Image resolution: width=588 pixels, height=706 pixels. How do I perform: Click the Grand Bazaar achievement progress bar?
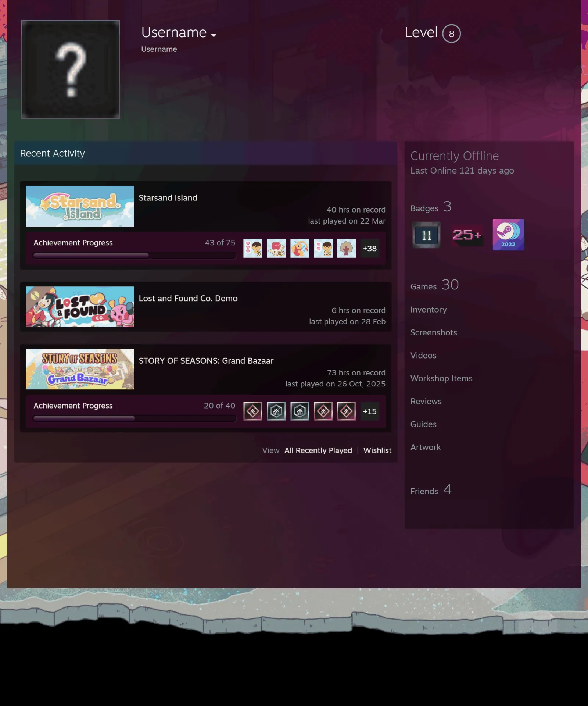tap(135, 418)
